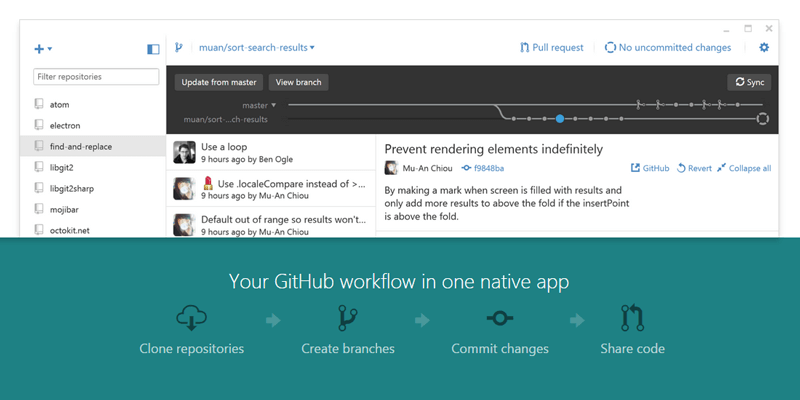This screenshot has height=400, width=800.
Task: Collapse all changed files
Action: pyautogui.click(x=743, y=168)
